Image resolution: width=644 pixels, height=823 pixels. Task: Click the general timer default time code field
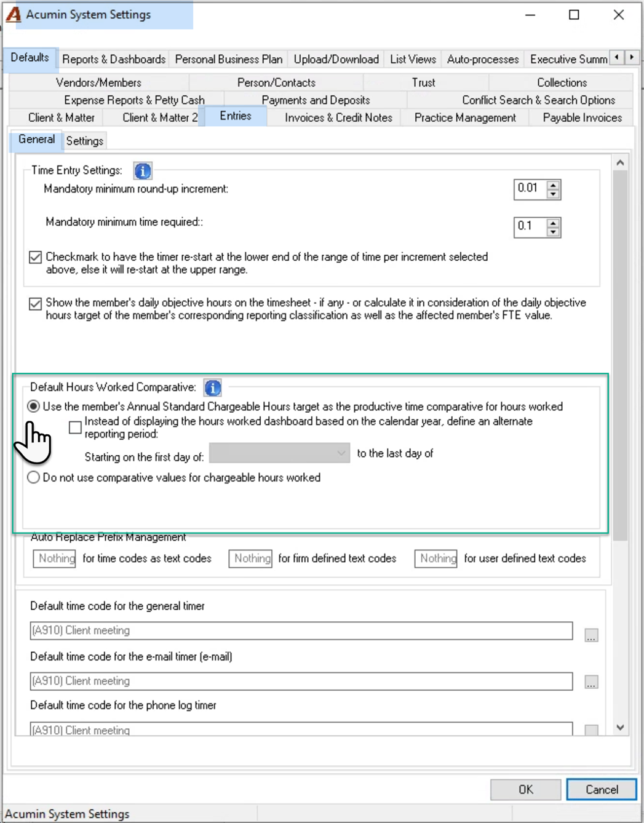tap(301, 630)
